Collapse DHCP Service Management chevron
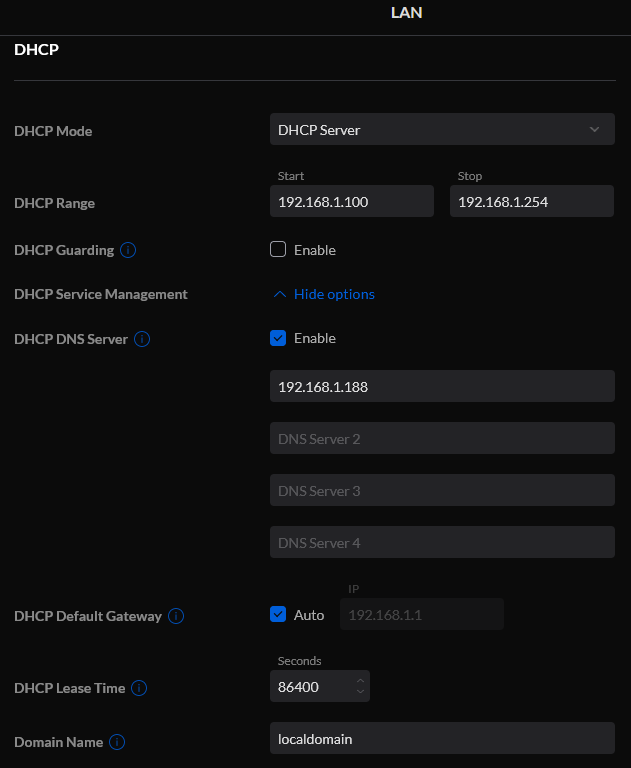This screenshot has height=768, width=631. (x=279, y=294)
